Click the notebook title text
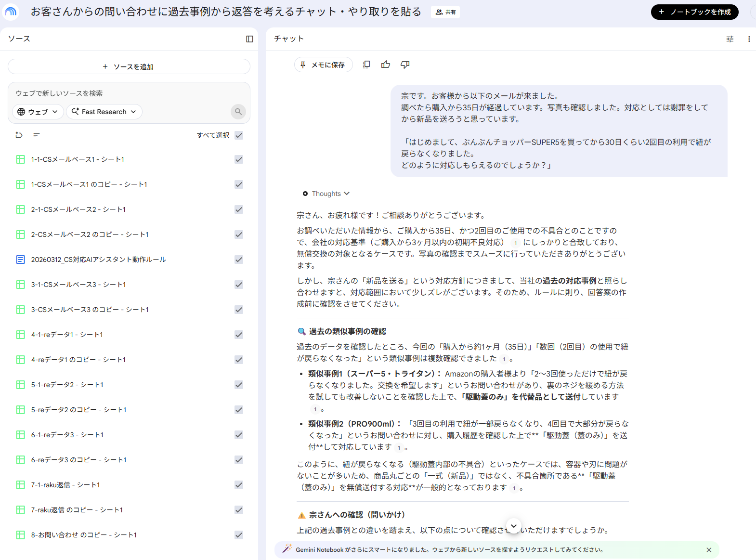This screenshot has width=756, height=560. [226, 12]
